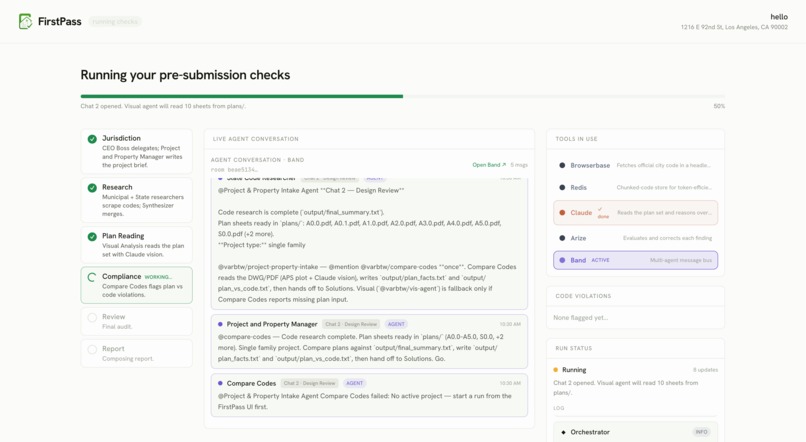Click the running checks status pill
This screenshot has width=806, height=442.
point(115,22)
